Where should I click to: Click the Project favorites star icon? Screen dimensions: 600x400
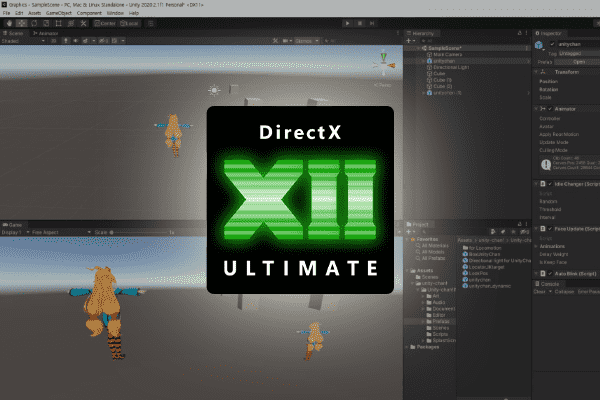tap(514, 232)
